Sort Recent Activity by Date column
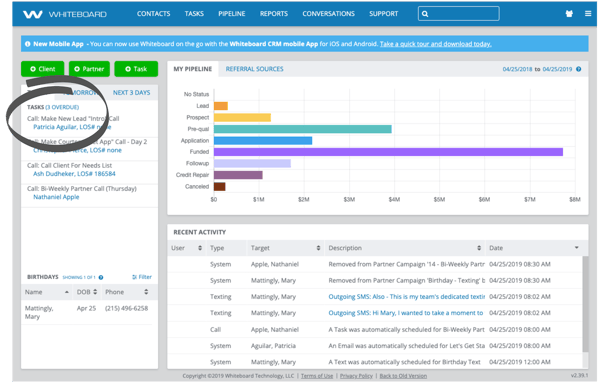This screenshot has width=600, height=383. [534, 248]
